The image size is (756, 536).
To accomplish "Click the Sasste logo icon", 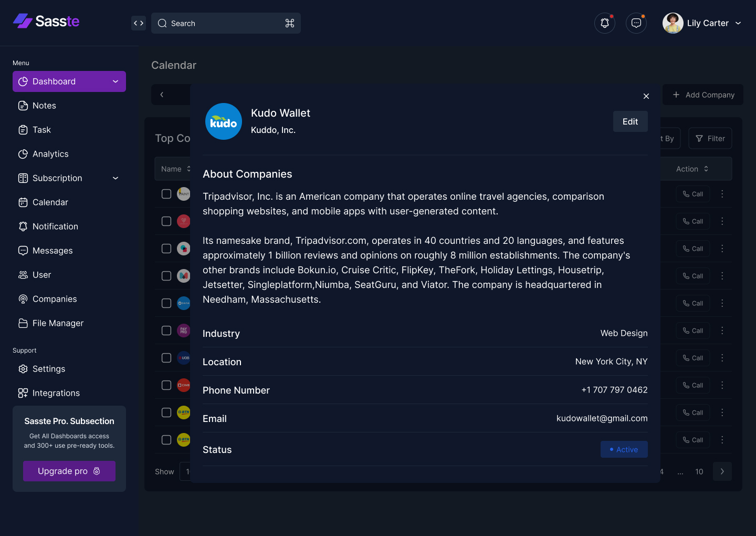I will (x=23, y=21).
